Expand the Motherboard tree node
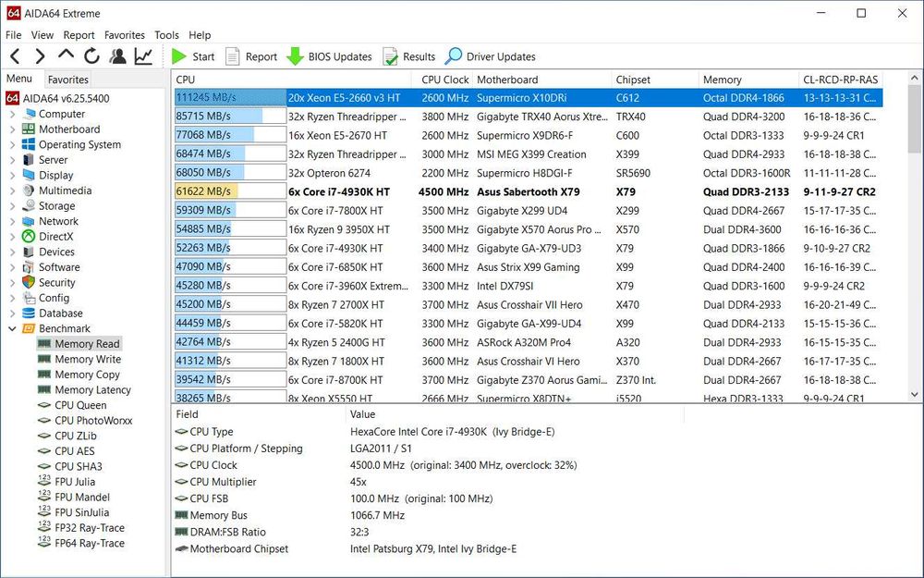Image resolution: width=924 pixels, height=578 pixels. point(12,129)
